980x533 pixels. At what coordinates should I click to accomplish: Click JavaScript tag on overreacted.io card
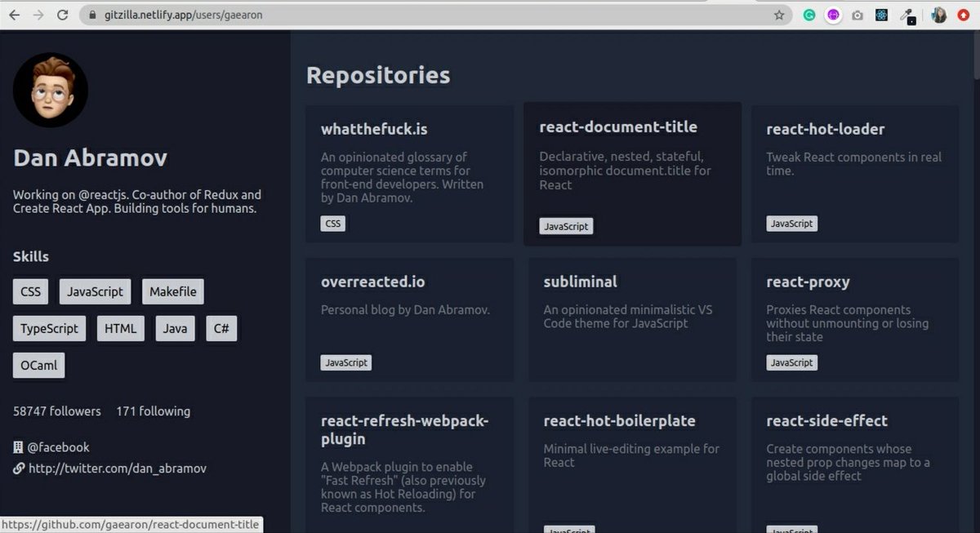click(346, 362)
